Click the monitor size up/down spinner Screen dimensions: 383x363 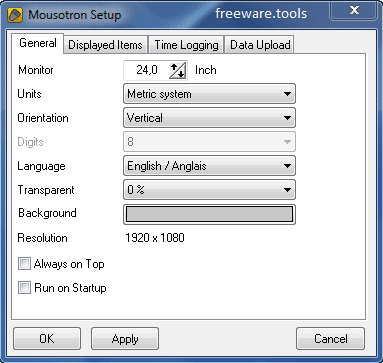pyautogui.click(x=177, y=70)
